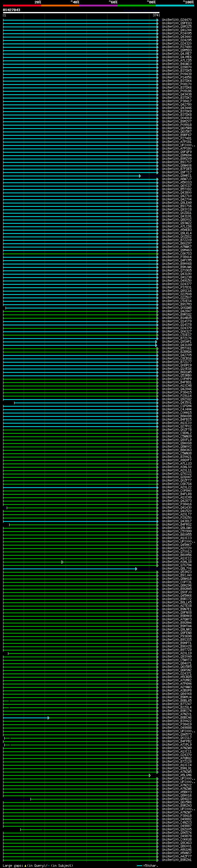The width and height of the screenshot is (197, 868).
Task: Open the UniRef100_Q9FEQ3 hit label
Action: [x=176, y=23]
